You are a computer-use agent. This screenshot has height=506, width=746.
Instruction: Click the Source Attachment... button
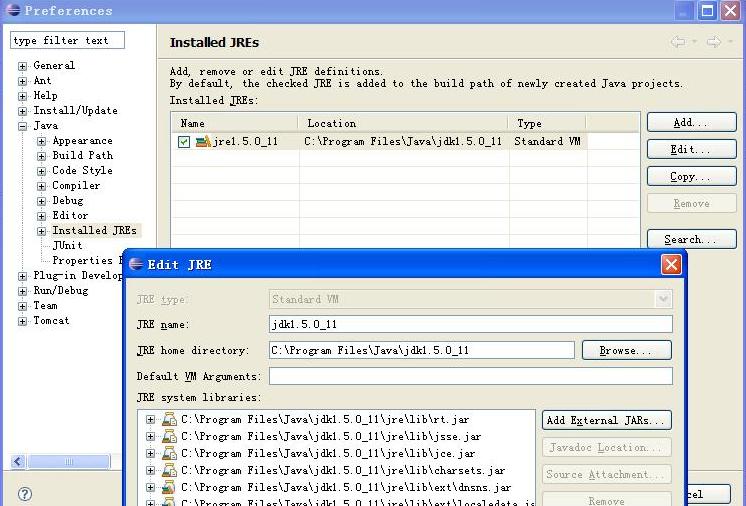(x=607, y=475)
